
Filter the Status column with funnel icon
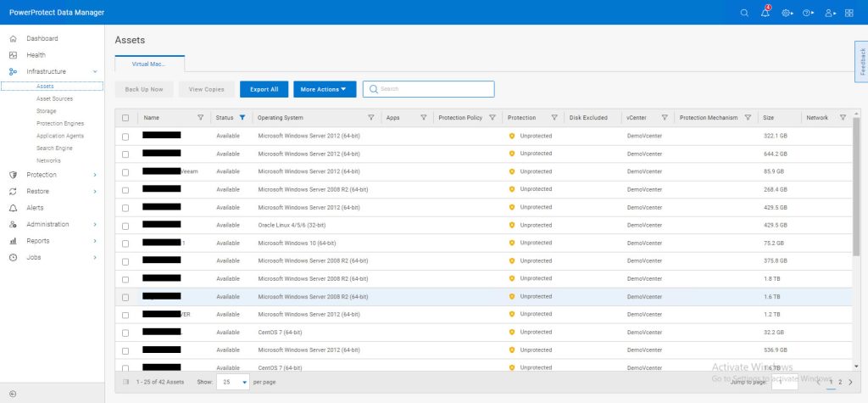coord(242,118)
